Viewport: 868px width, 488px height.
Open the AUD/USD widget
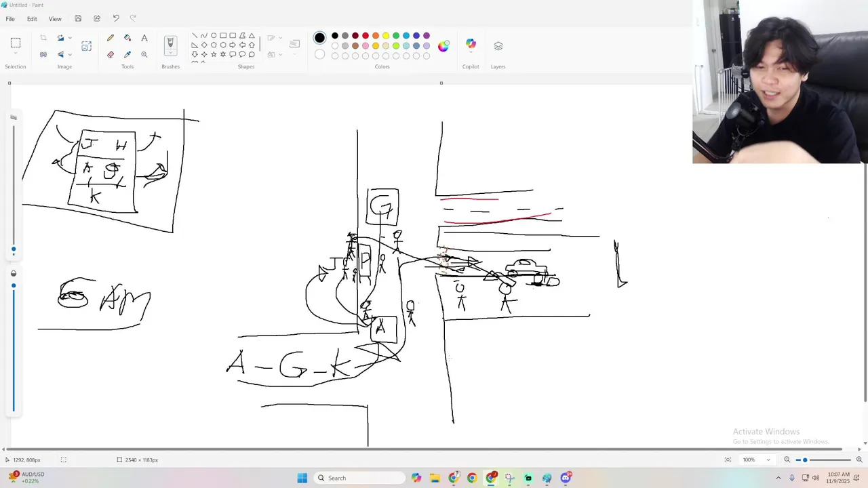26,478
